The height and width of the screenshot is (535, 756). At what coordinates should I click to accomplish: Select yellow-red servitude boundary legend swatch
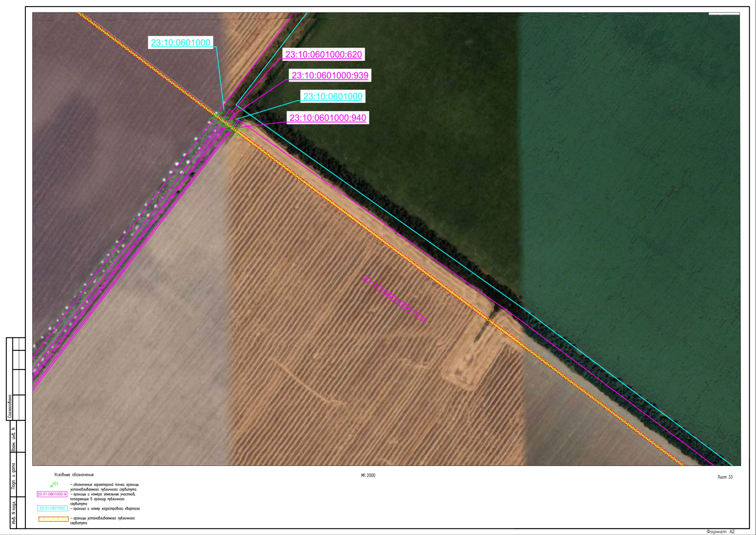[x=53, y=519]
